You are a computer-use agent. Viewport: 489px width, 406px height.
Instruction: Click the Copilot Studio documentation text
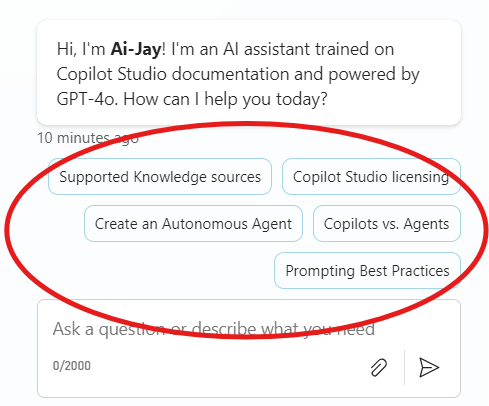tap(173, 74)
